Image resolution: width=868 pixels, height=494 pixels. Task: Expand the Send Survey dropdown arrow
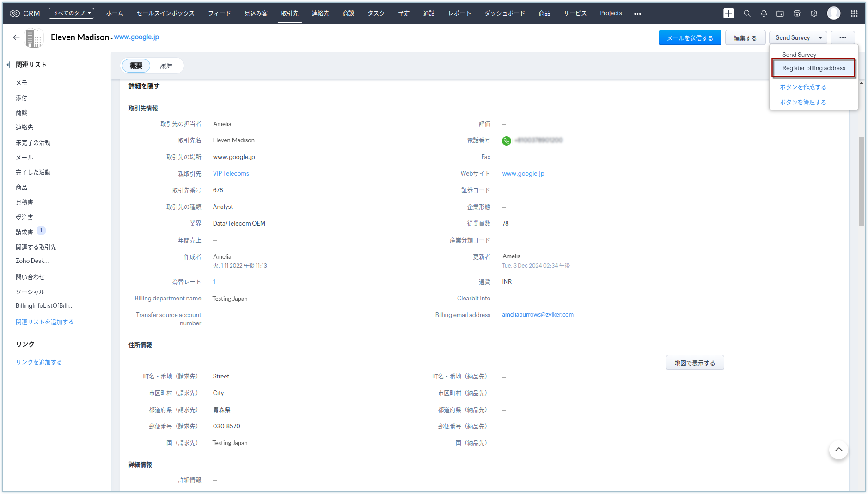pyautogui.click(x=820, y=38)
